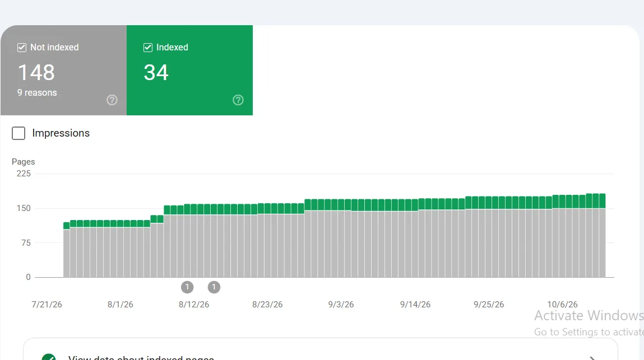Click the "9/25/26" date label
The height and width of the screenshot is (360, 644).
[x=489, y=305]
